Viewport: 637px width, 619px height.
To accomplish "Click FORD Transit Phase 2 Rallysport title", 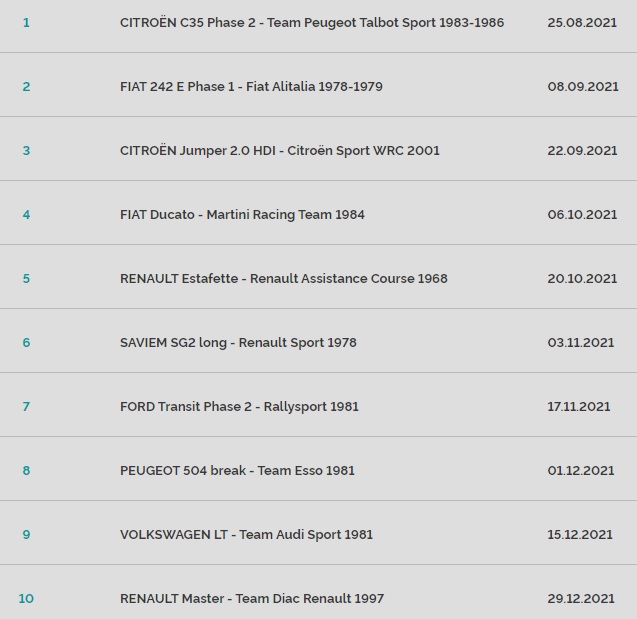I will tap(239, 407).
